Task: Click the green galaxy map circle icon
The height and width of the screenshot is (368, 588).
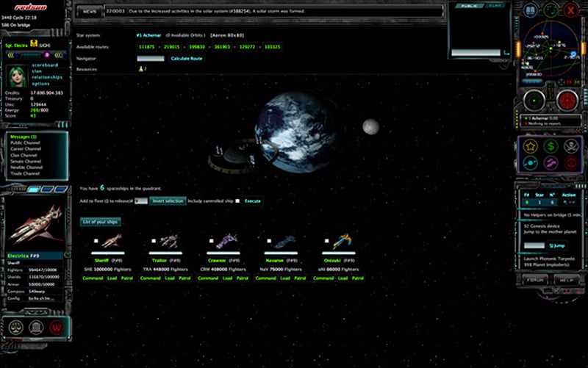Action: click(x=550, y=10)
